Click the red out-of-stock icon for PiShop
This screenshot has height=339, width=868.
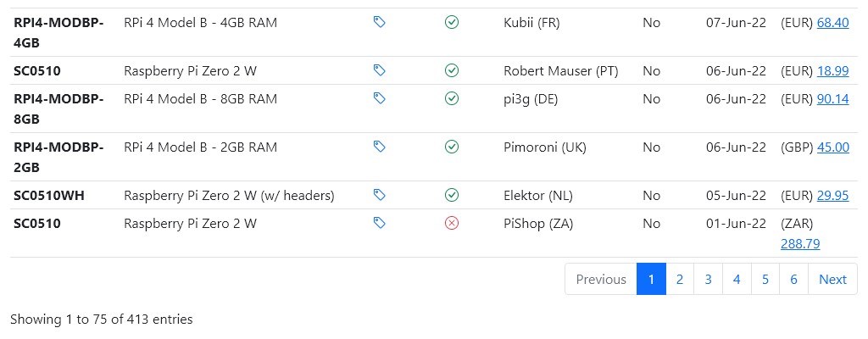coord(452,224)
